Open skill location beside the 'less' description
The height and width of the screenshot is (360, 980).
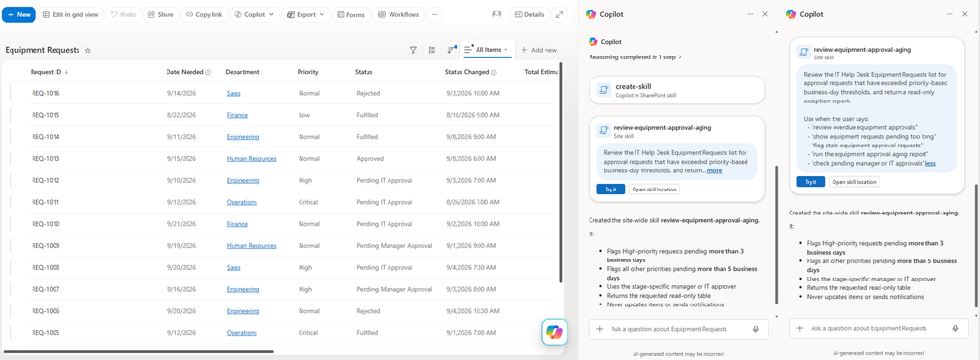854,182
